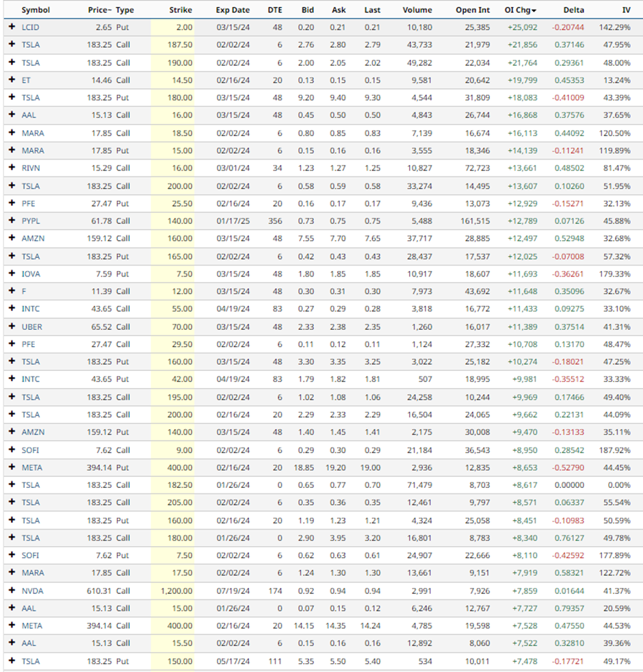Open the PFE link in 25.50 Put row
This screenshot has height=672, width=643.
pyautogui.click(x=28, y=203)
